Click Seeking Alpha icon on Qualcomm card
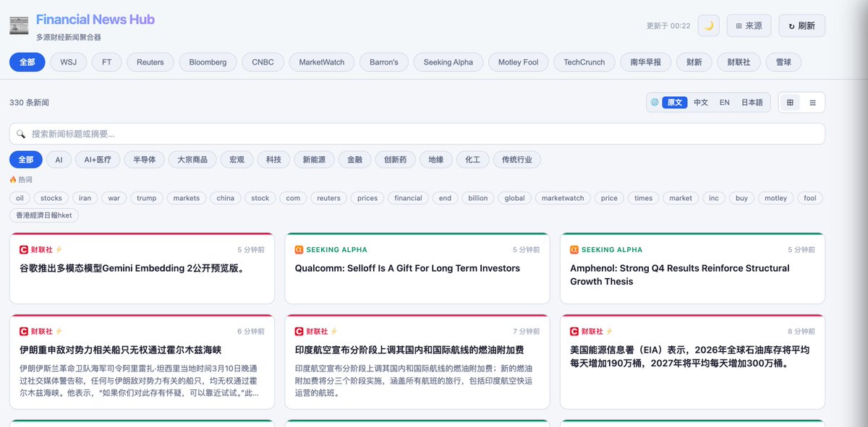The height and width of the screenshot is (427, 868). point(299,250)
